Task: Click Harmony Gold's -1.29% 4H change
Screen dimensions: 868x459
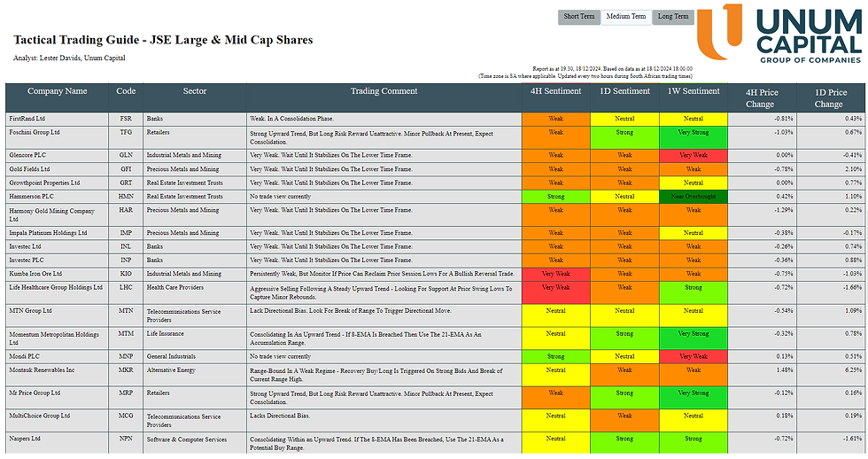Action: pyautogui.click(x=782, y=210)
